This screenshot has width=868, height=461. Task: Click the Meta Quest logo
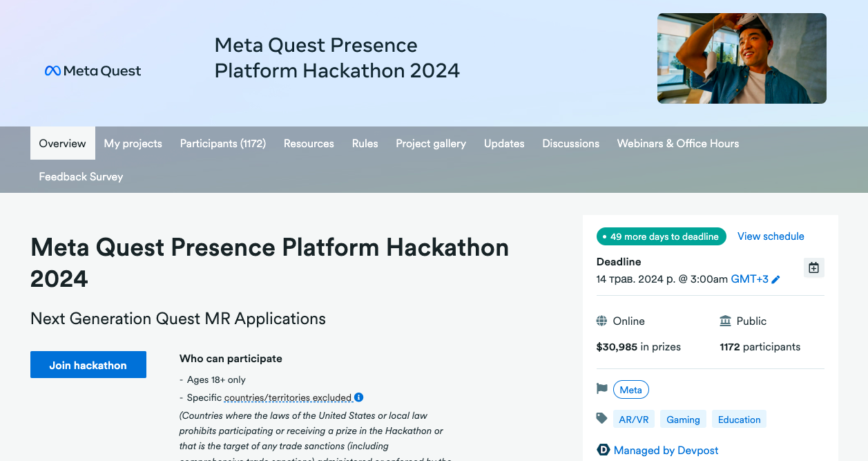tap(93, 70)
